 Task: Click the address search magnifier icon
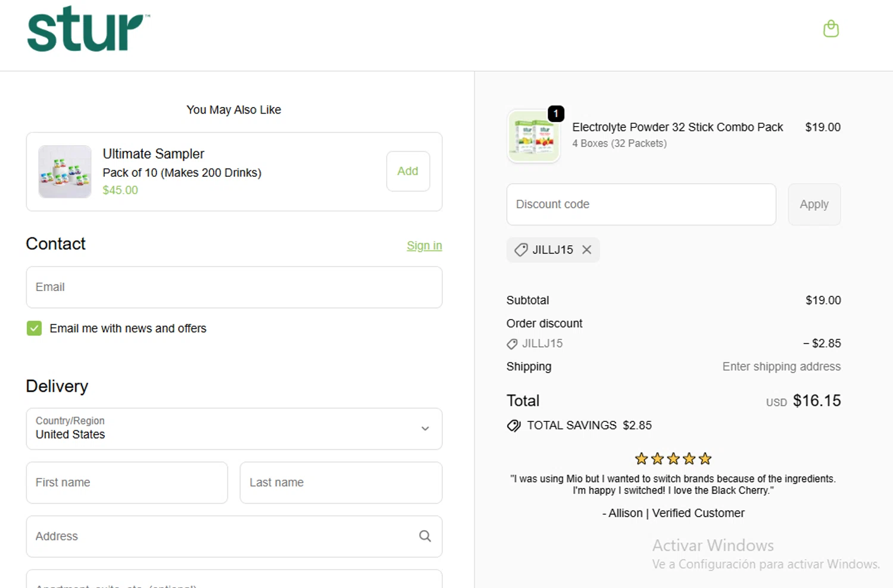[x=424, y=536]
